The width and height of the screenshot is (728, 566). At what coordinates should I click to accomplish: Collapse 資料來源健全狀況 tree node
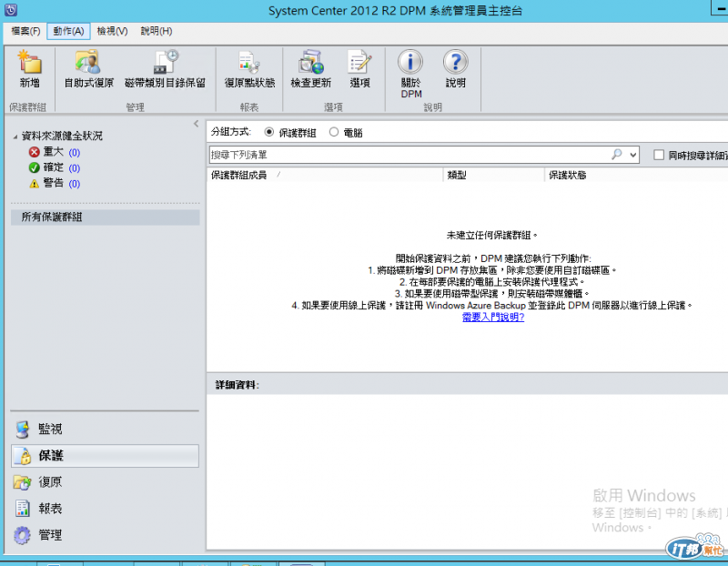[x=15, y=136]
